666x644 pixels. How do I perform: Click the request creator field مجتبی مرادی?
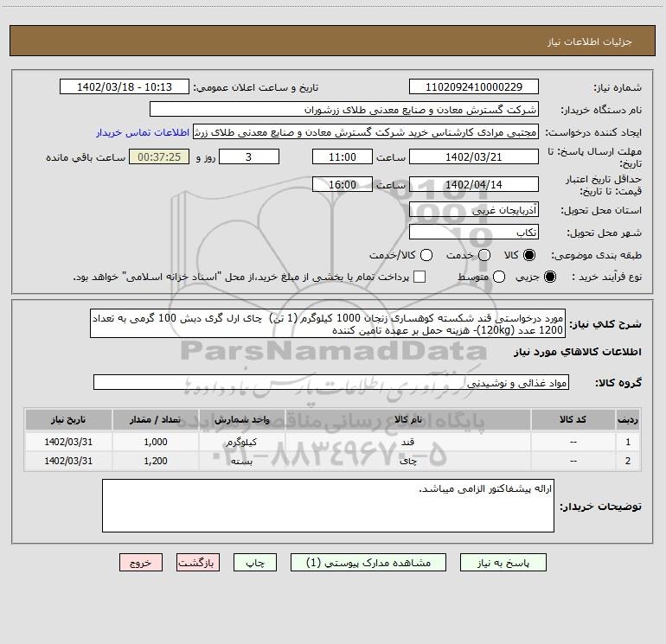(366, 132)
